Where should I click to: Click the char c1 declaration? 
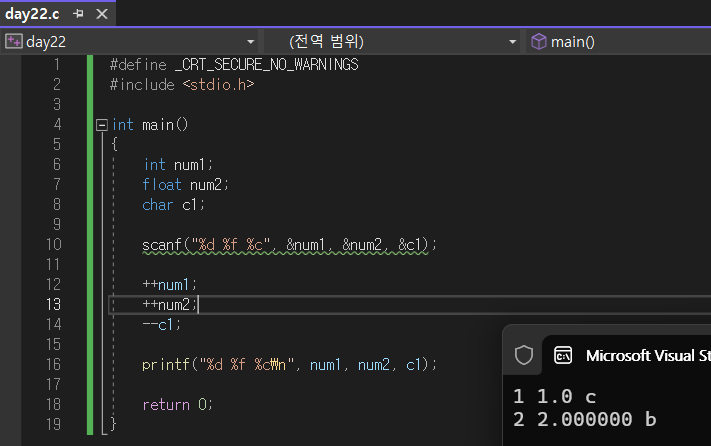174,204
